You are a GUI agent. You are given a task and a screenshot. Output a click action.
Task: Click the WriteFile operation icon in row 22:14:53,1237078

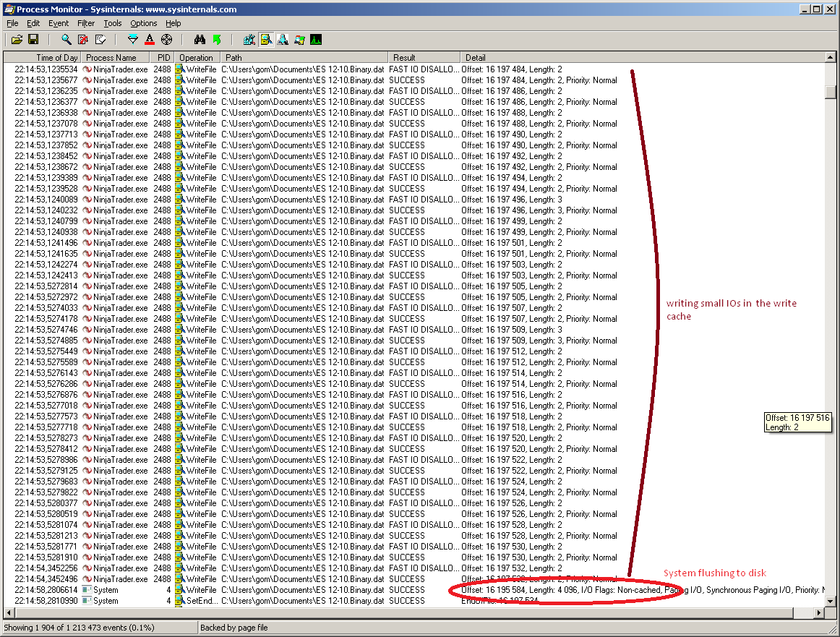180,123
